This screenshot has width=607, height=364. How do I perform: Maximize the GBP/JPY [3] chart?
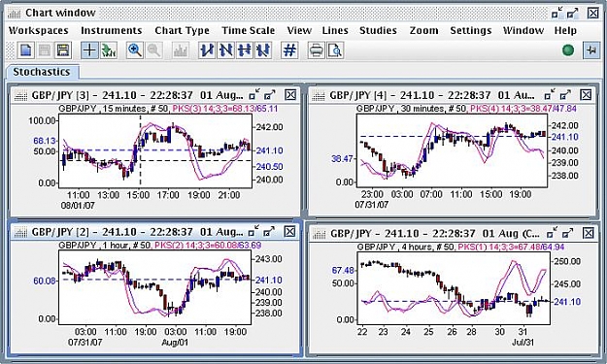(x=269, y=95)
